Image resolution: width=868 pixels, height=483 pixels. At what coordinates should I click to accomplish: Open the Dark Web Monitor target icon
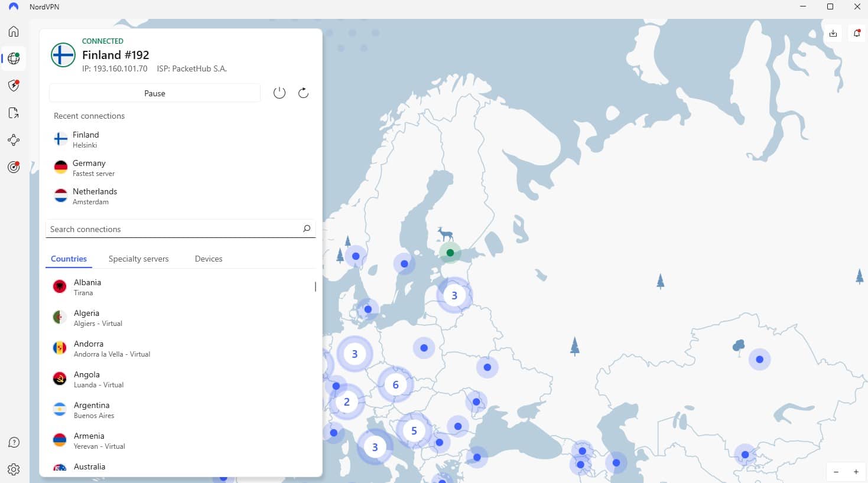14,167
